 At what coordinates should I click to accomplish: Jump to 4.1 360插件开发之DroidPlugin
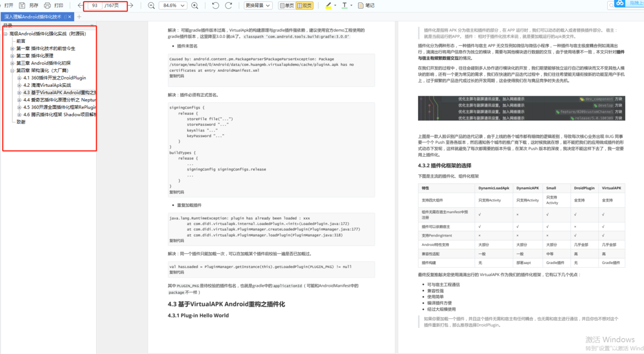coord(55,78)
